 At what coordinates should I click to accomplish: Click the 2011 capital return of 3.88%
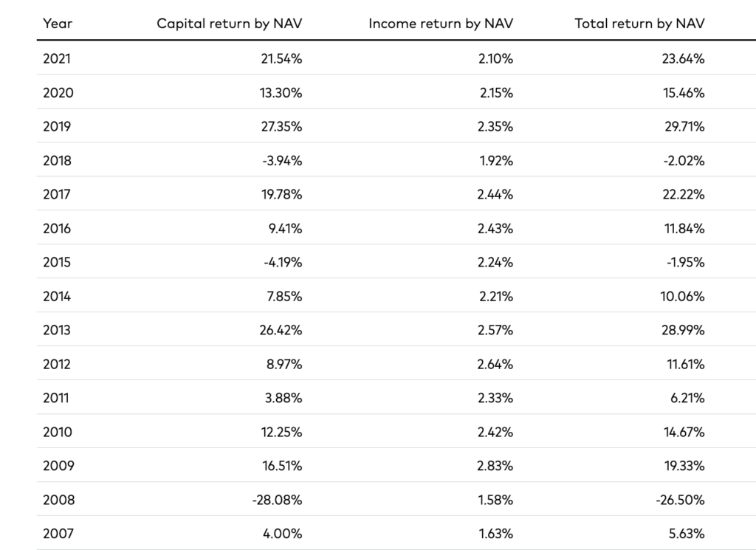click(283, 398)
